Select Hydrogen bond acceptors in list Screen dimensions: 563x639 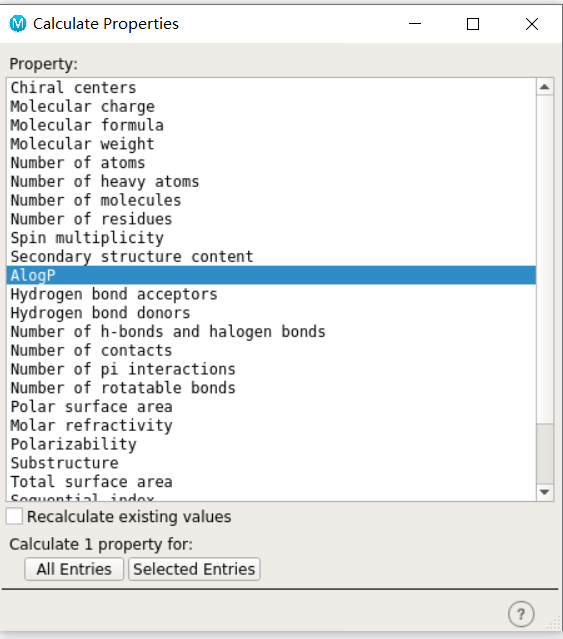271,294
